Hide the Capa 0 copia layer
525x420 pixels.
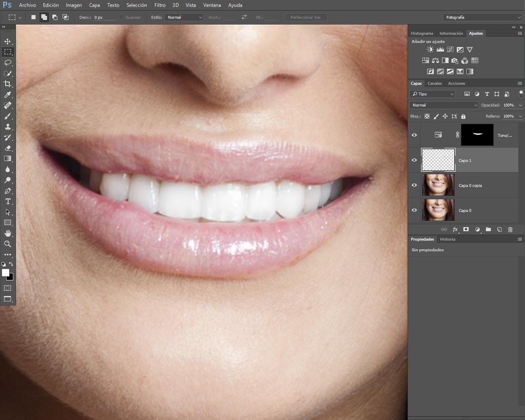tap(414, 185)
